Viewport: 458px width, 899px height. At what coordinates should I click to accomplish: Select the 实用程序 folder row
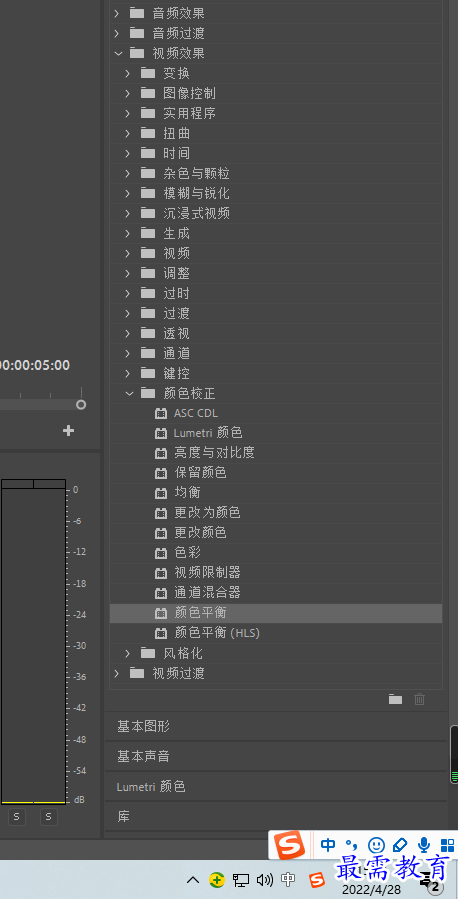276,114
